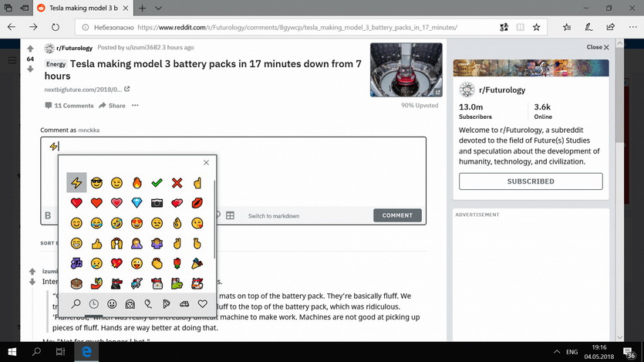Downvote the Tesla battery pack post

coord(30,69)
